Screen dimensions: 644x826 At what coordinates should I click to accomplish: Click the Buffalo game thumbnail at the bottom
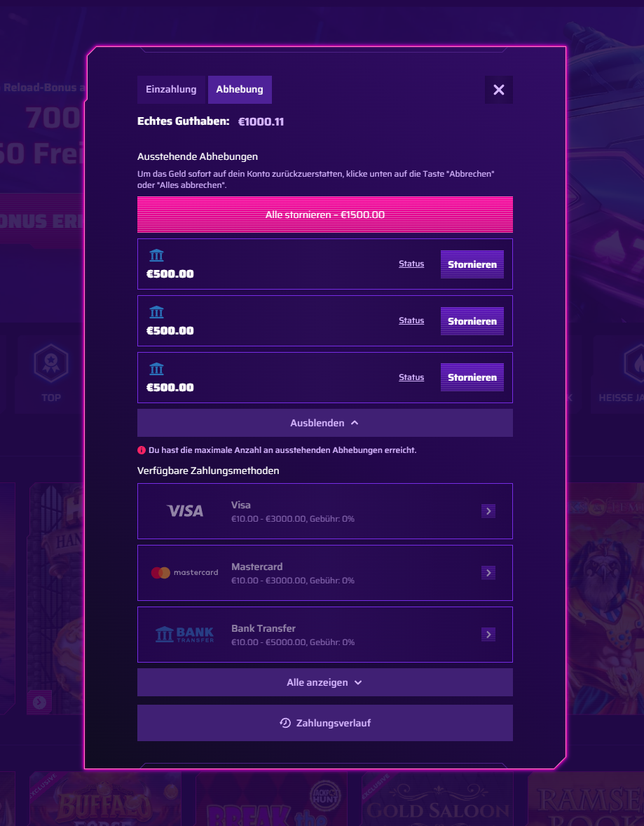point(105,799)
